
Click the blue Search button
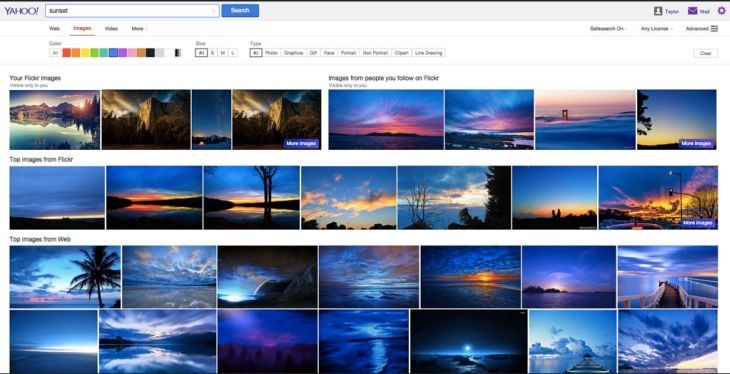click(240, 10)
